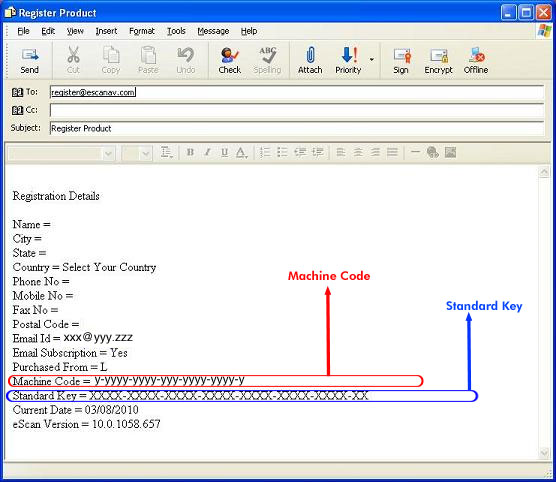Viewport: 556px width, 482px height.
Task: Open address book for Cc field
Action: pos(17,110)
